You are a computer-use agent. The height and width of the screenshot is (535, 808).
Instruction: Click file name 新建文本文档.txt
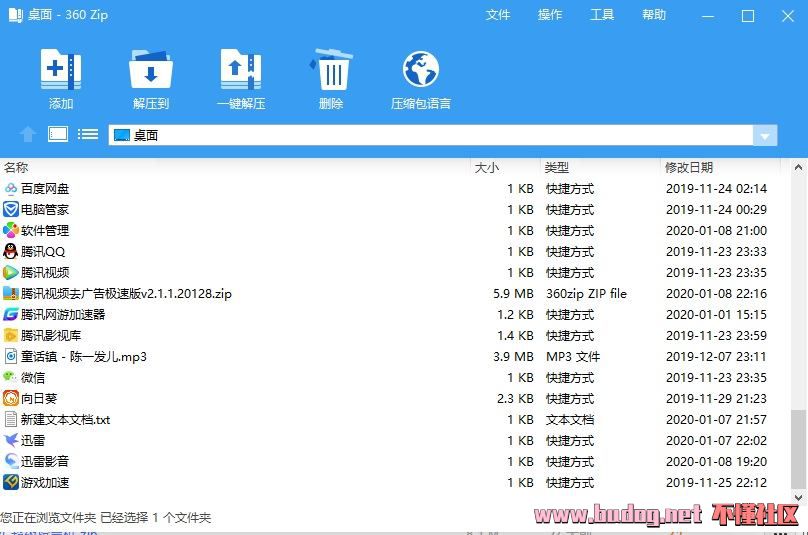(x=65, y=420)
